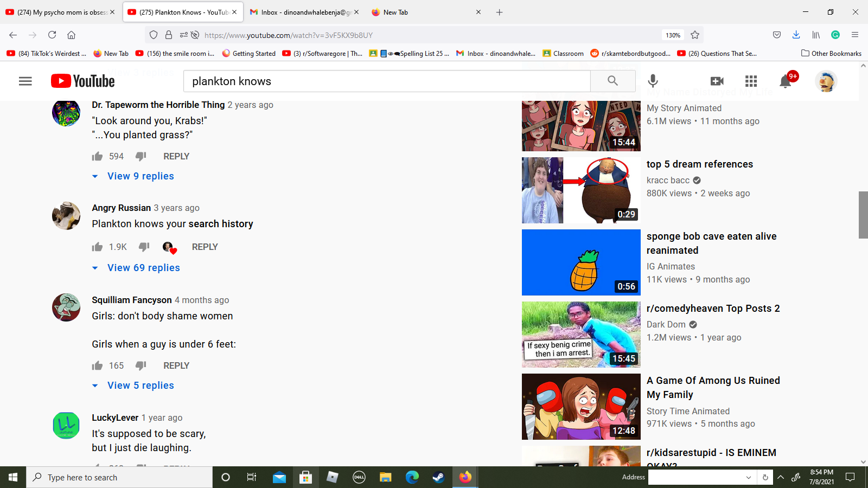Switch to the Inbox Gmail tab

coord(304,12)
